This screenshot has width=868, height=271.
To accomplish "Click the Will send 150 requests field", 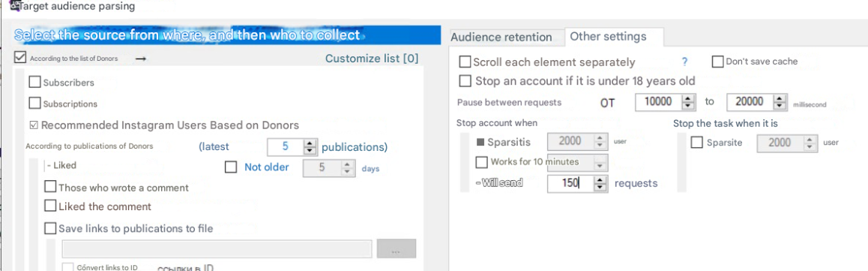I will [570, 183].
